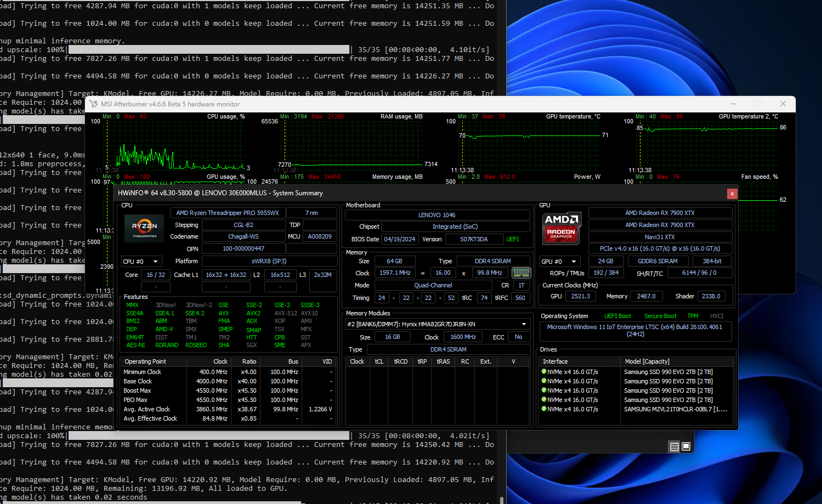Click the Operating Point column header
This screenshot has width=822, height=504.
(x=154, y=361)
